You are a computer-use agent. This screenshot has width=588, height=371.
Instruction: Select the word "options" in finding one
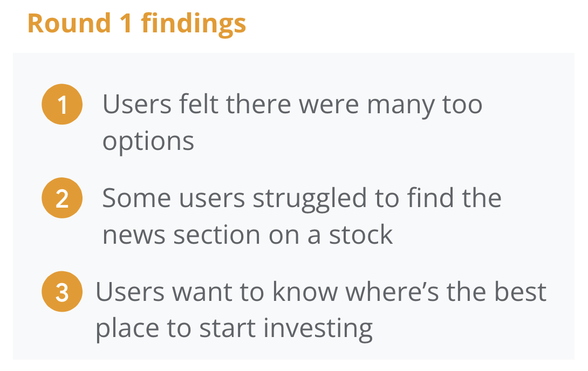point(148,142)
